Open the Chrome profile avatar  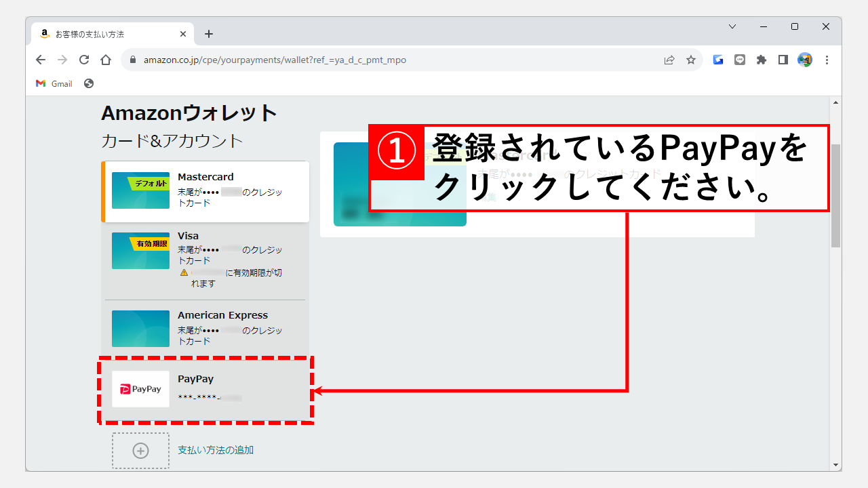(x=805, y=60)
